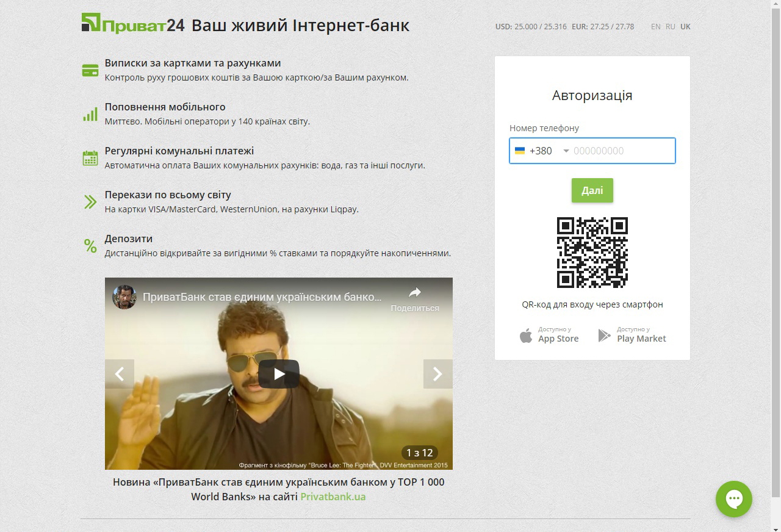Screen dimensions: 781x532
Task: Open the App Store download link
Action: click(549, 335)
